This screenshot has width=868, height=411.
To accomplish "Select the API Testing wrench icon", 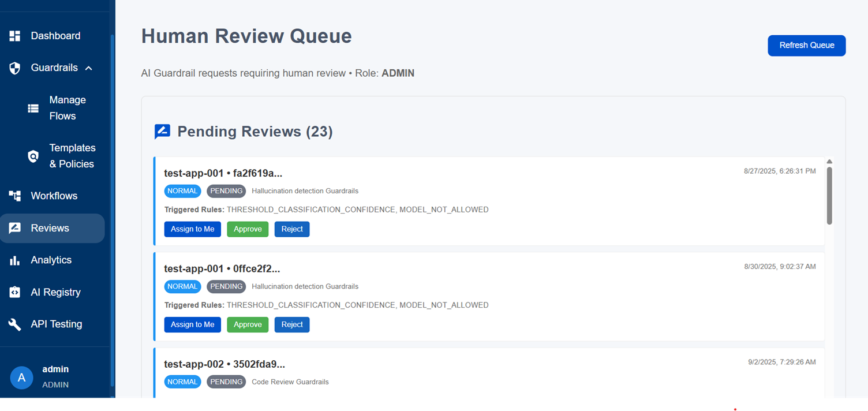I will coord(14,324).
